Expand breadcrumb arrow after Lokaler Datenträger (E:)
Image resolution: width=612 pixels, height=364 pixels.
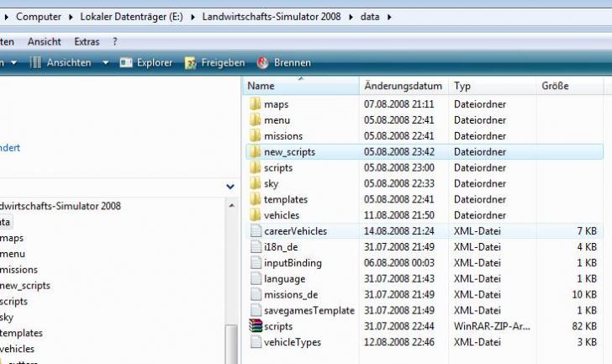(193, 17)
